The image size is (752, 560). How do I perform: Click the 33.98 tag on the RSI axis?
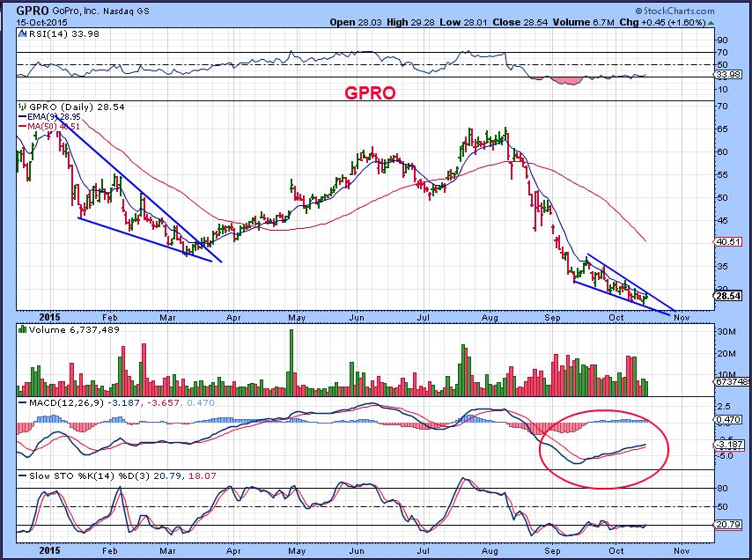pyautogui.click(x=728, y=75)
